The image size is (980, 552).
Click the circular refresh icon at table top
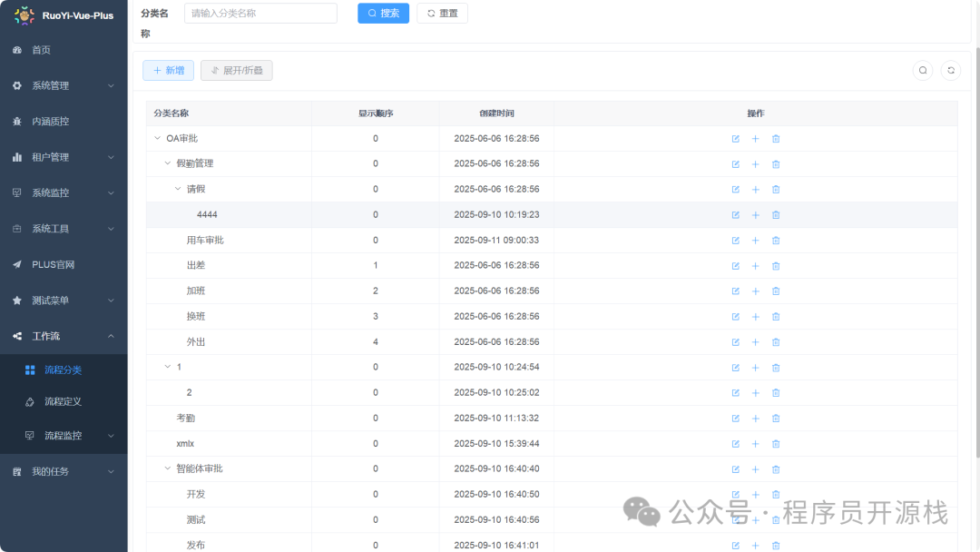click(x=951, y=71)
